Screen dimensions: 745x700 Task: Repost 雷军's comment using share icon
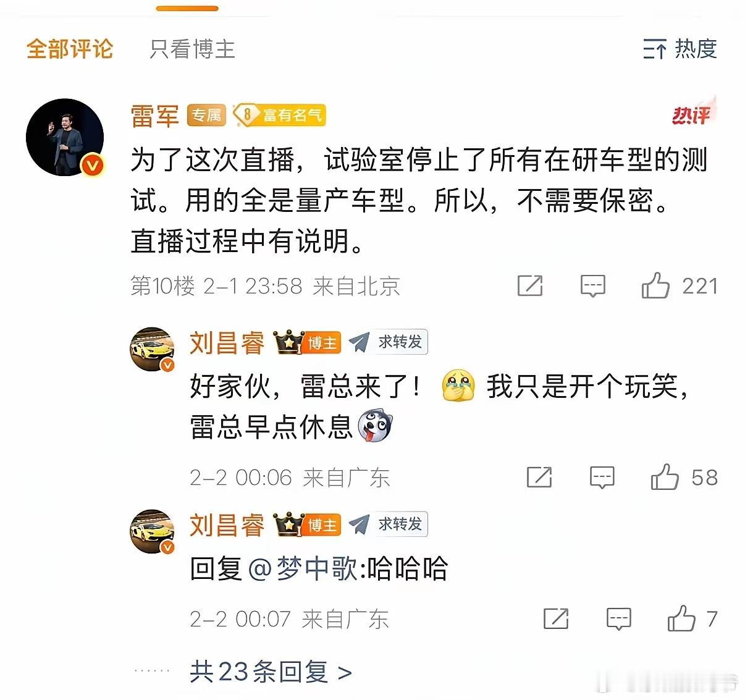point(530,285)
